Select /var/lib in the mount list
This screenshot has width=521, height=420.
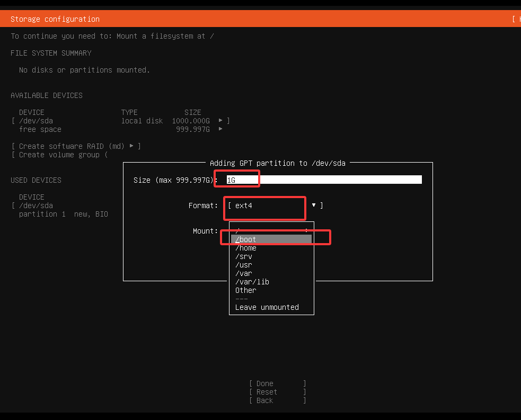pos(252,282)
